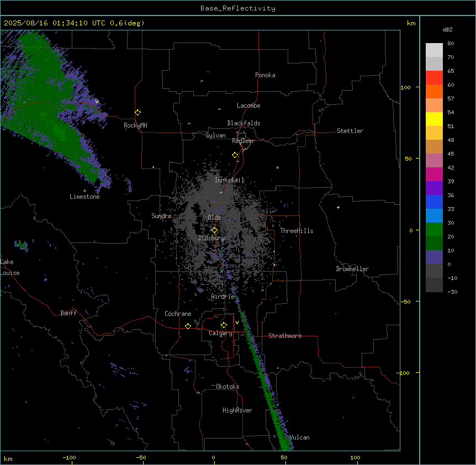Select the yellow diamond marker between Olds and Didsbury

[x=214, y=230]
